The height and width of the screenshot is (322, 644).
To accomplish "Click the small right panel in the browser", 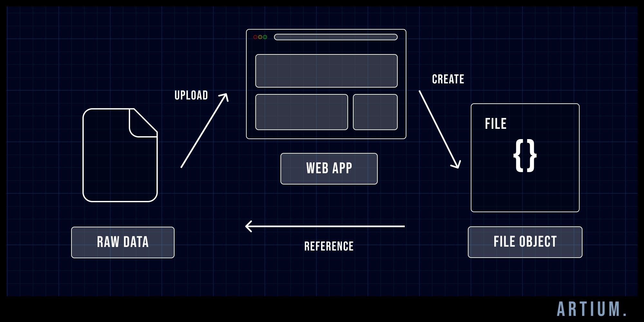I will (376, 113).
